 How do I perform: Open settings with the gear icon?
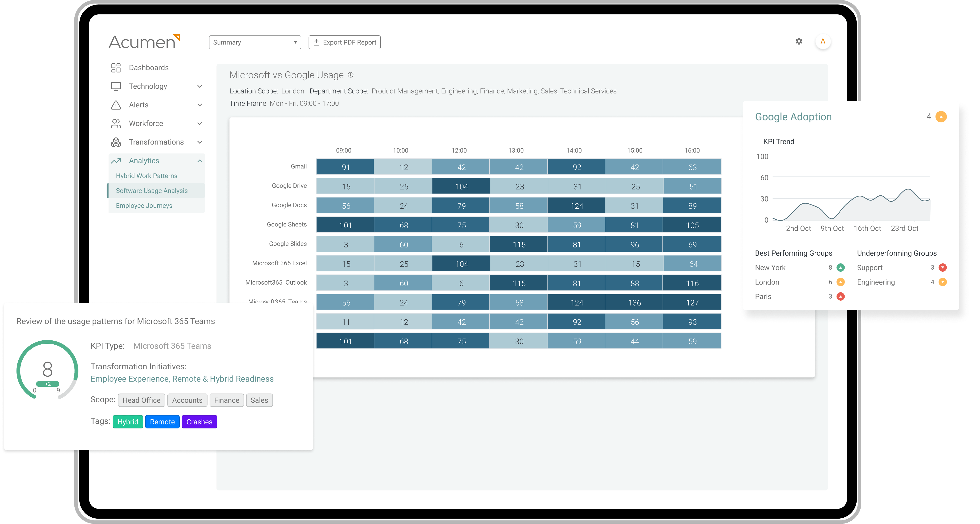tap(799, 41)
